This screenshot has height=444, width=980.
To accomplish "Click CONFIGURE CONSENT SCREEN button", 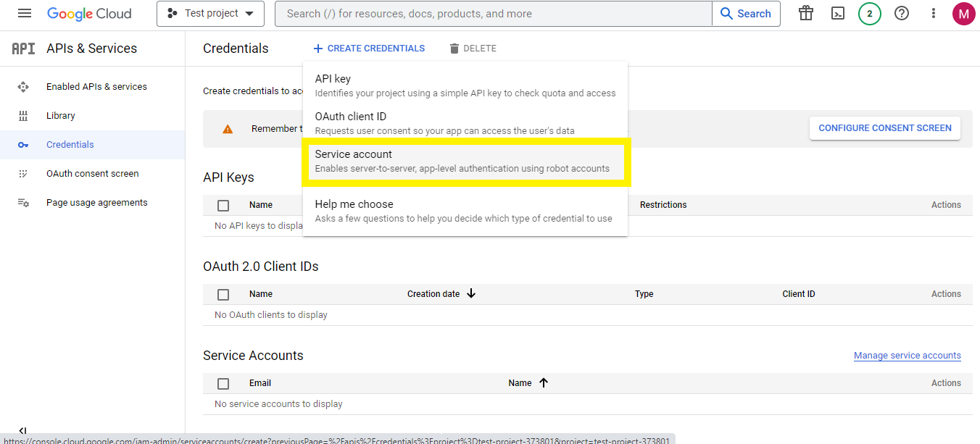I will [x=884, y=127].
